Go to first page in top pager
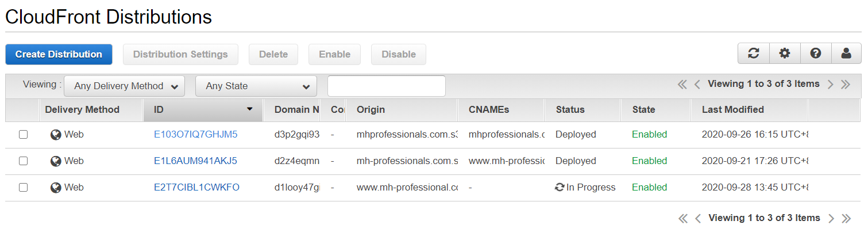Image resolution: width=868 pixels, height=236 pixels. [x=682, y=85]
